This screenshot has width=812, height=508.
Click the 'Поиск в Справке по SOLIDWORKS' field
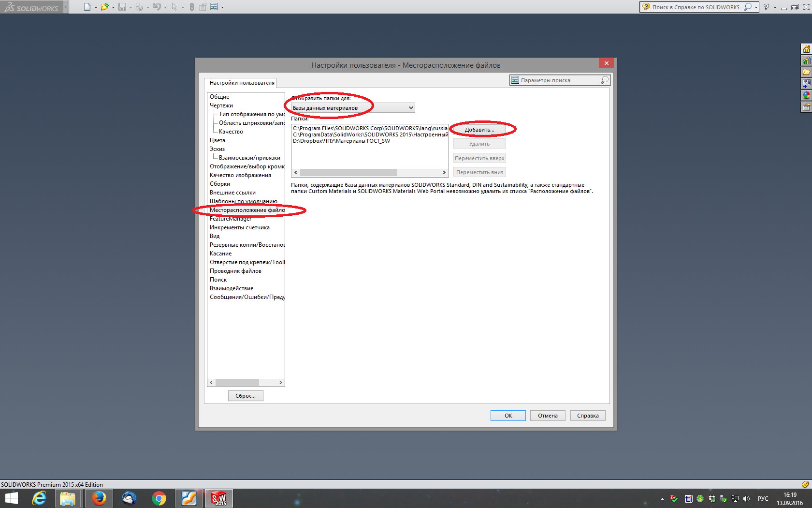[696, 7]
